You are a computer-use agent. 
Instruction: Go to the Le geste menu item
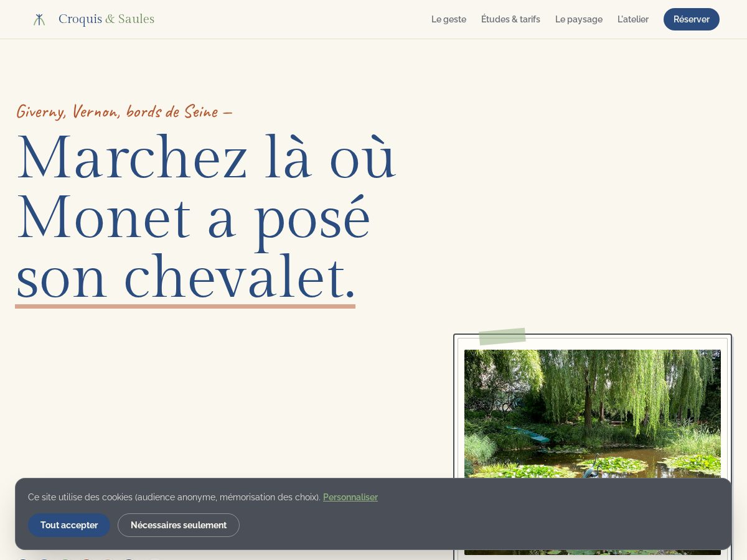(x=449, y=19)
